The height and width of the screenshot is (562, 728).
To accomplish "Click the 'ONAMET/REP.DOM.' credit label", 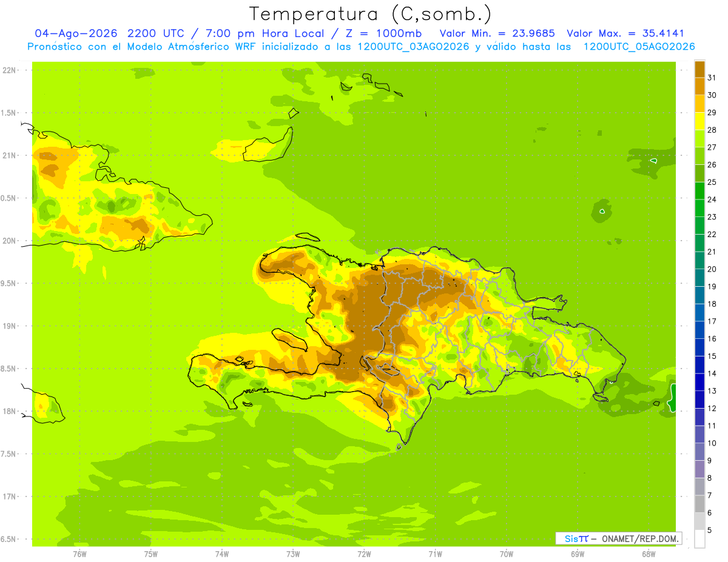I will 640,538.
